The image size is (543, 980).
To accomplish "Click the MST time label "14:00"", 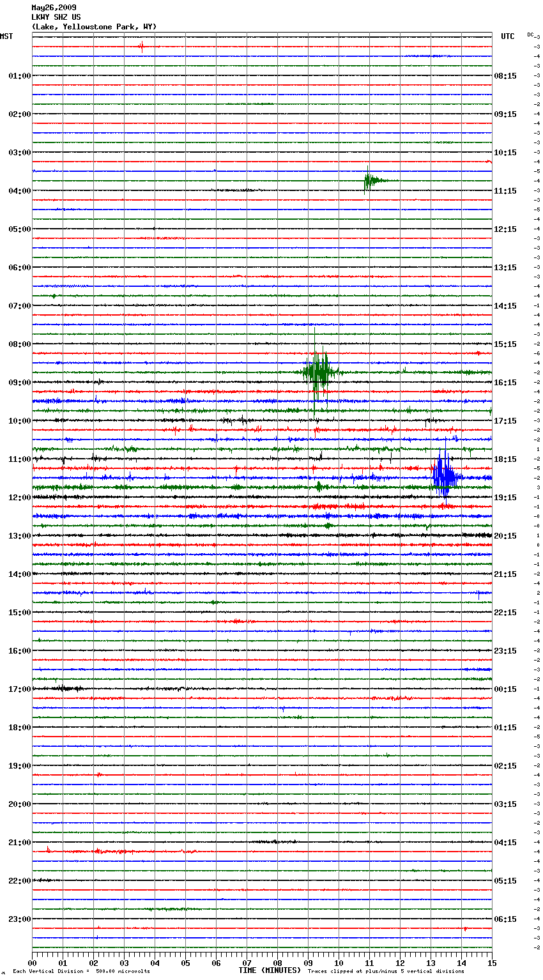I will point(20,574).
